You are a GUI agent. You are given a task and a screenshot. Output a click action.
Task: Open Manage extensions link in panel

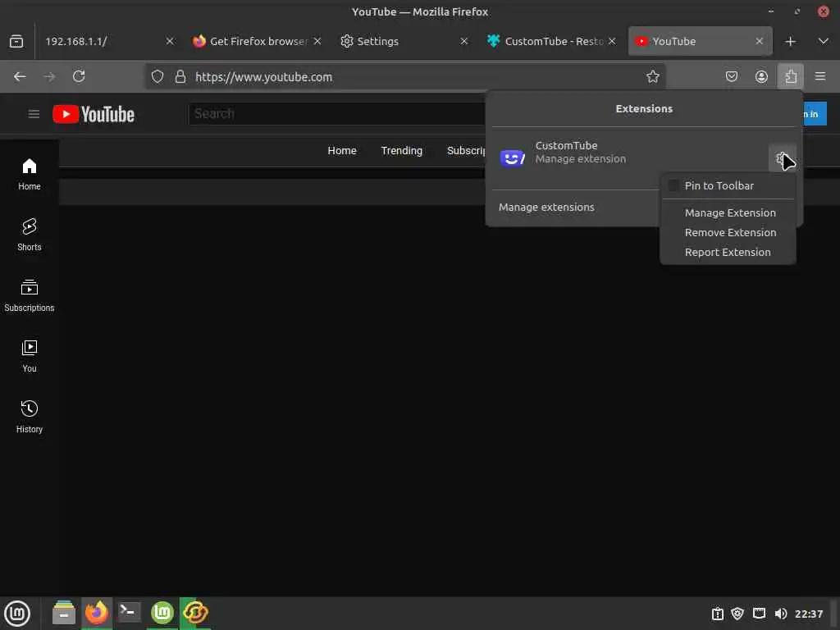546,208
